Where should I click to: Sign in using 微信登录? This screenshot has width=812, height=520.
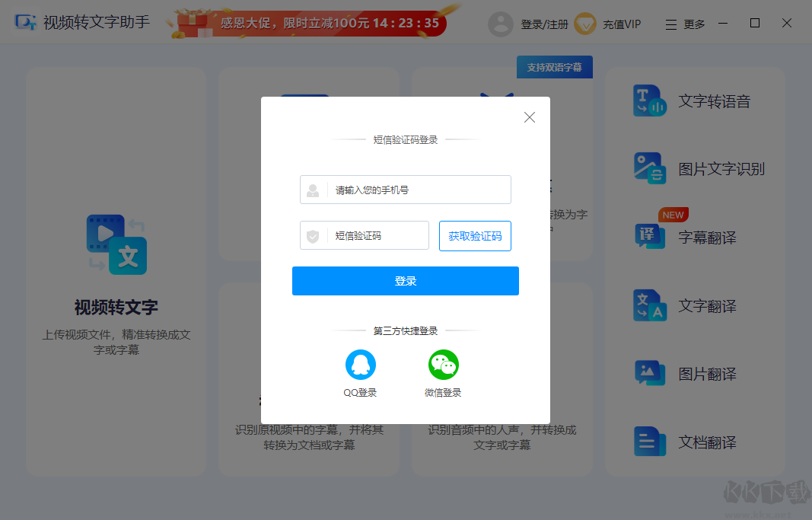pos(444,372)
